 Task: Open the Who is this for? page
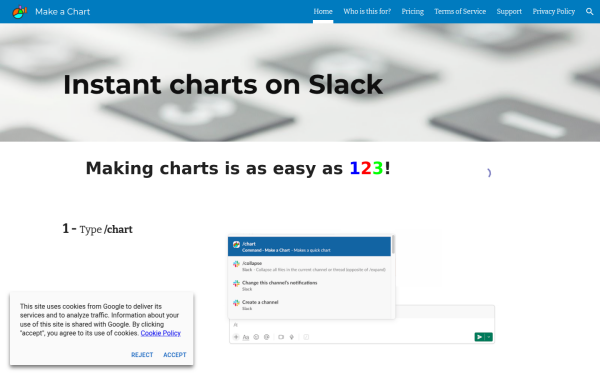(367, 11)
